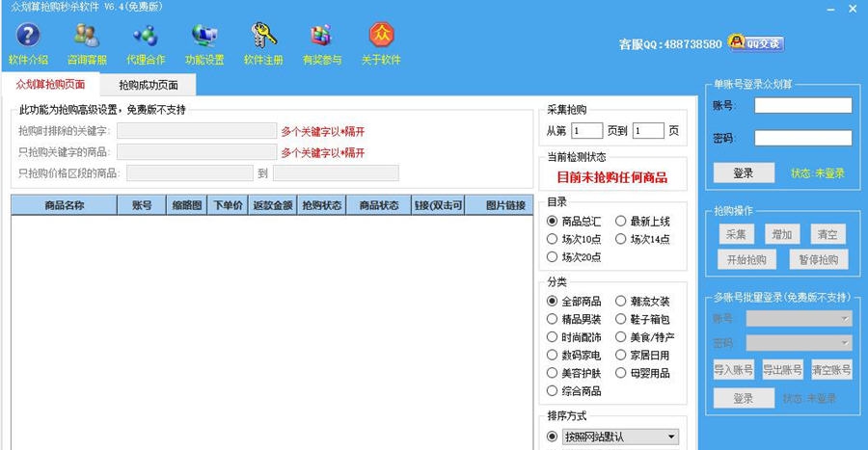868x450 pixels.
Task: Select 时尚配饰 category radio
Action: [x=552, y=336]
